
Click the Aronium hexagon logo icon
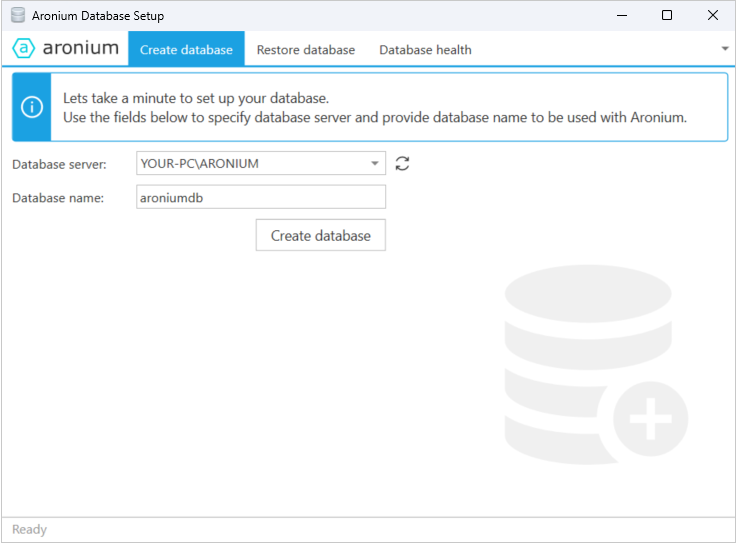[23, 48]
